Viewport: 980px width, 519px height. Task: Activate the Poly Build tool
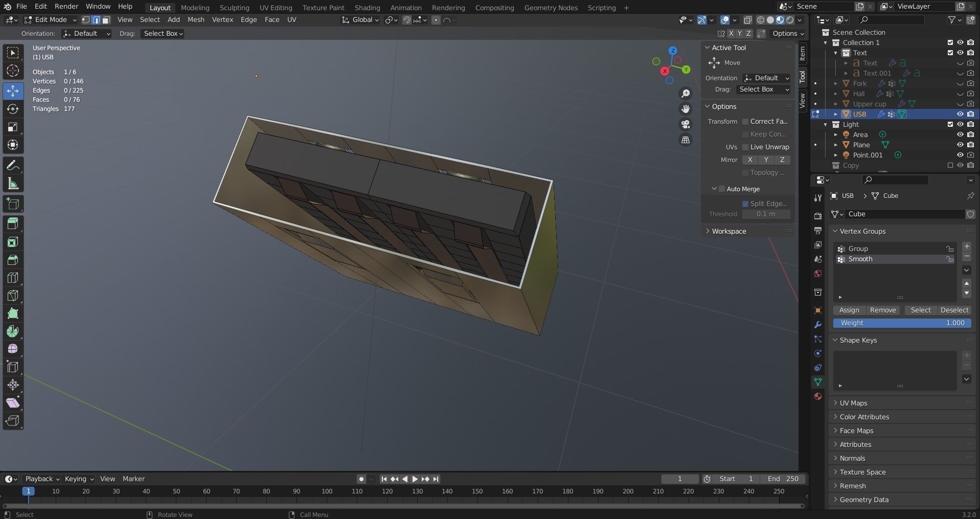(13, 313)
